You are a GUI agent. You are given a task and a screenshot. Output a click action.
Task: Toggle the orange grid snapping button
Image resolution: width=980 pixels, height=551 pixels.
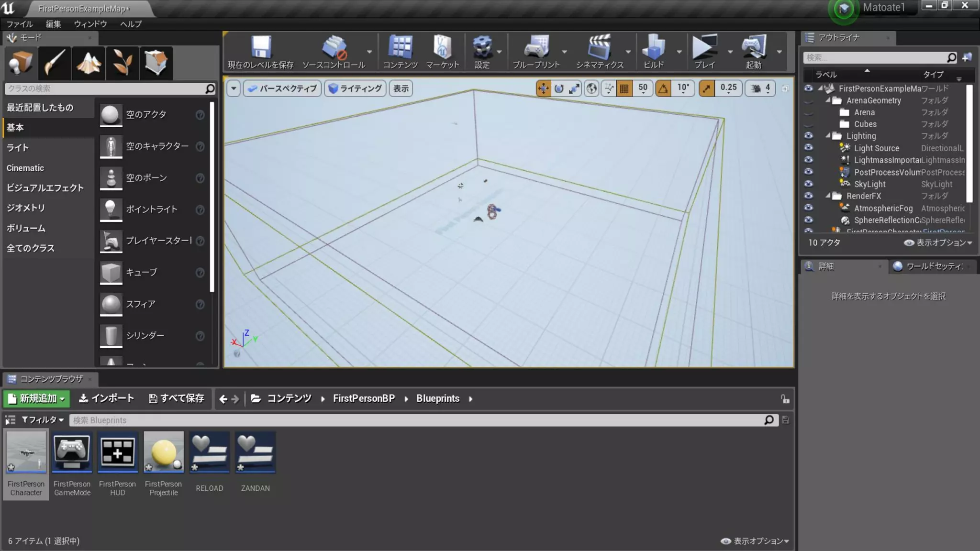(x=624, y=88)
